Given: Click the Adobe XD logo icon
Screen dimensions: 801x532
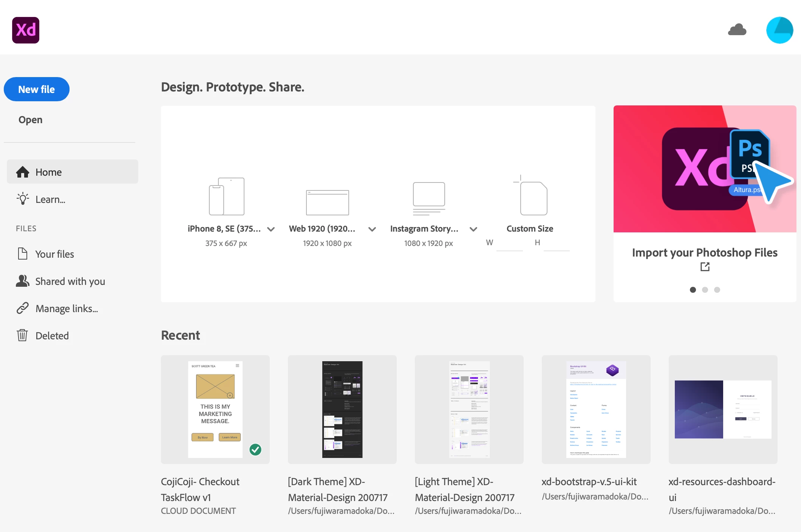Looking at the screenshot, I should click(26, 30).
